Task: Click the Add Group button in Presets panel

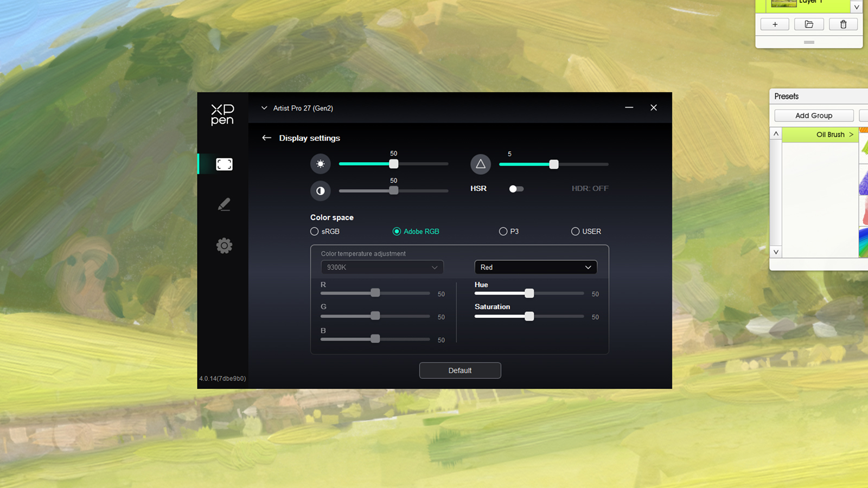Action: (x=814, y=115)
